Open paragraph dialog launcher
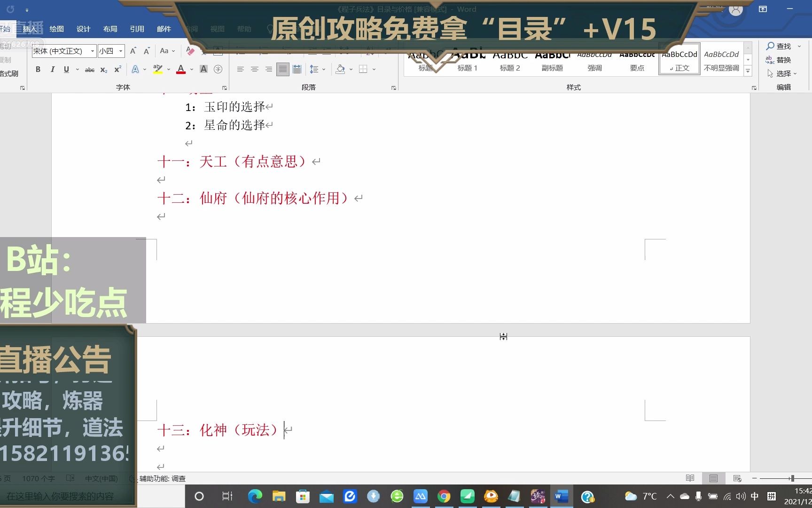The width and height of the screenshot is (812, 508). tap(394, 88)
